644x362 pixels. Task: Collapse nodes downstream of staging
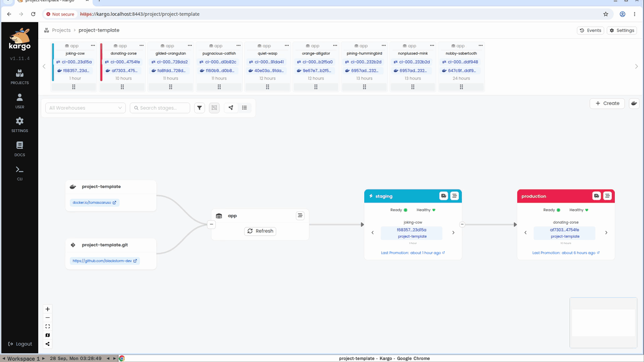pyautogui.click(x=462, y=225)
